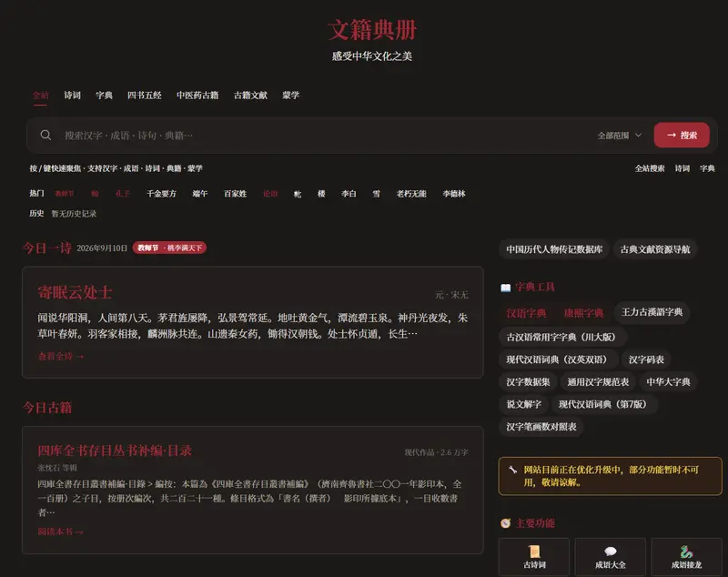This screenshot has height=577, width=728.
Task: Click the red 搜索 button
Action: click(682, 135)
